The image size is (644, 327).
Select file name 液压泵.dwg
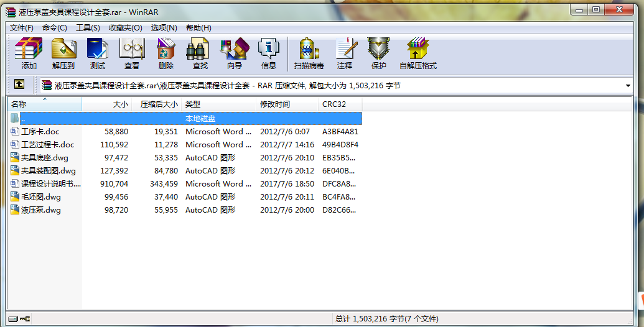pyautogui.click(x=41, y=210)
